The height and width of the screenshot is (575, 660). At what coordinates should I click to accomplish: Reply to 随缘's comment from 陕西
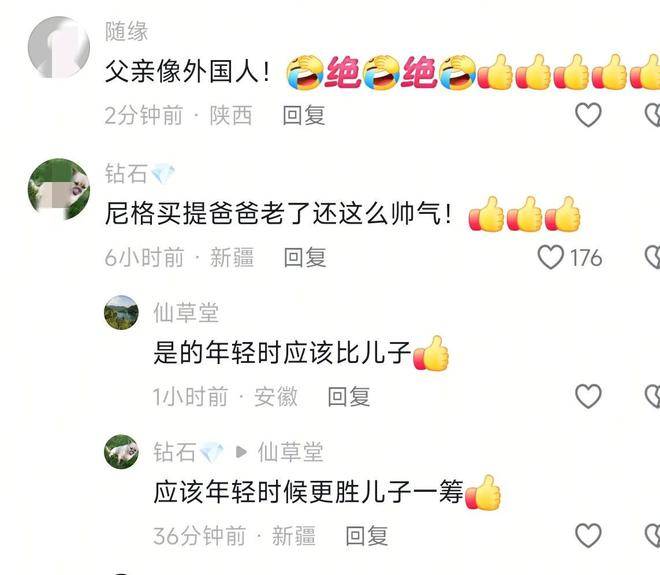[x=304, y=115]
